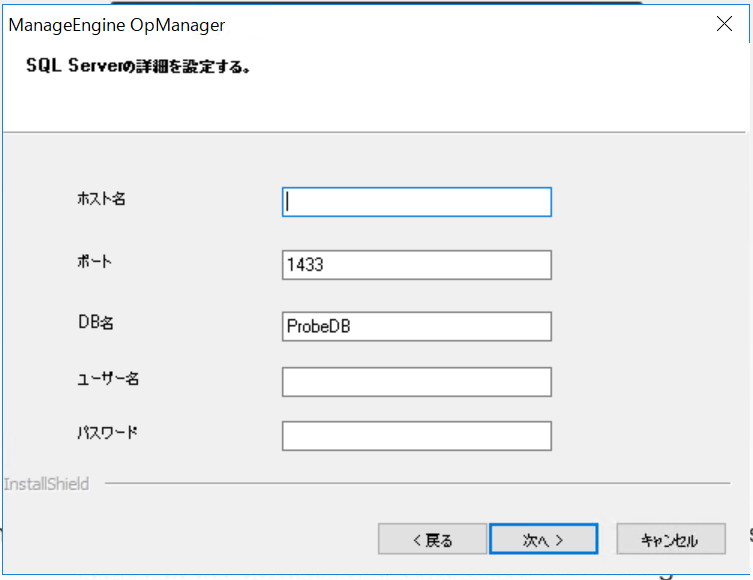
Task: Go back with the 戻る button
Action: 432,539
